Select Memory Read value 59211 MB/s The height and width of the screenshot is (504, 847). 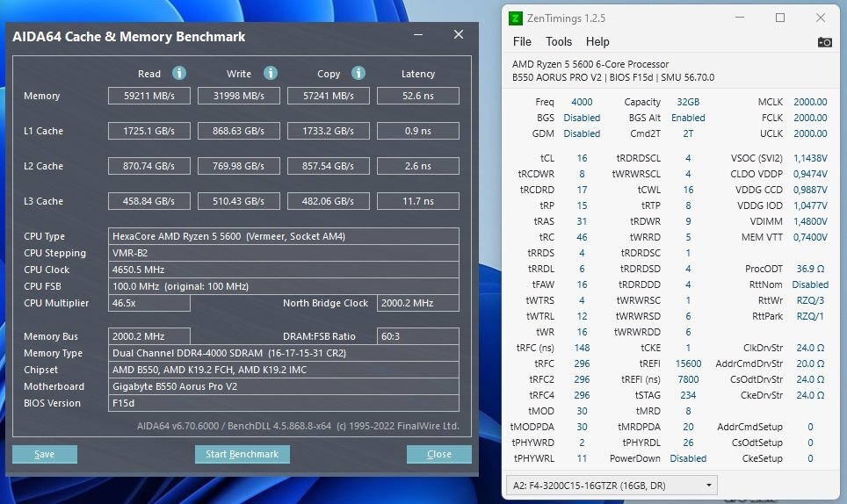(149, 96)
